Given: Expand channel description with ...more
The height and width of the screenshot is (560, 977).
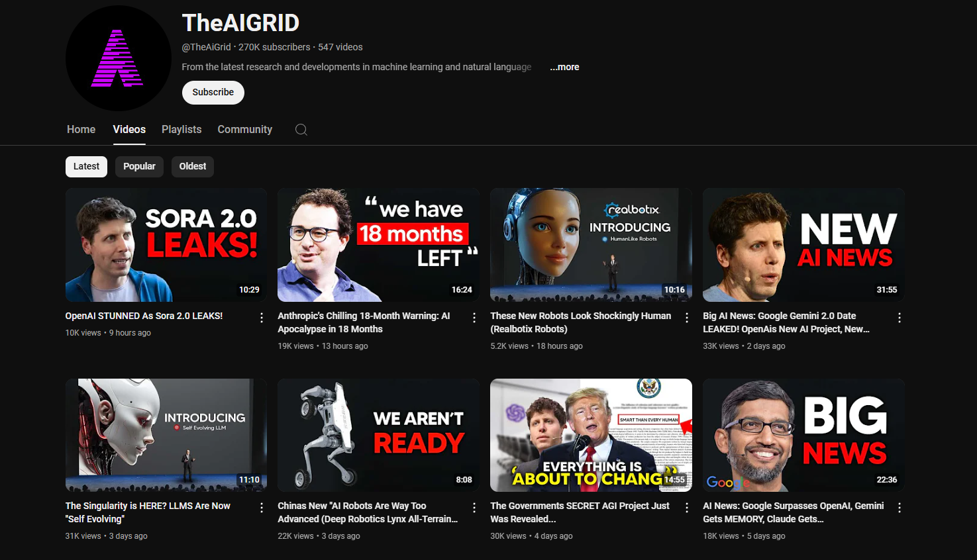Looking at the screenshot, I should coord(564,67).
